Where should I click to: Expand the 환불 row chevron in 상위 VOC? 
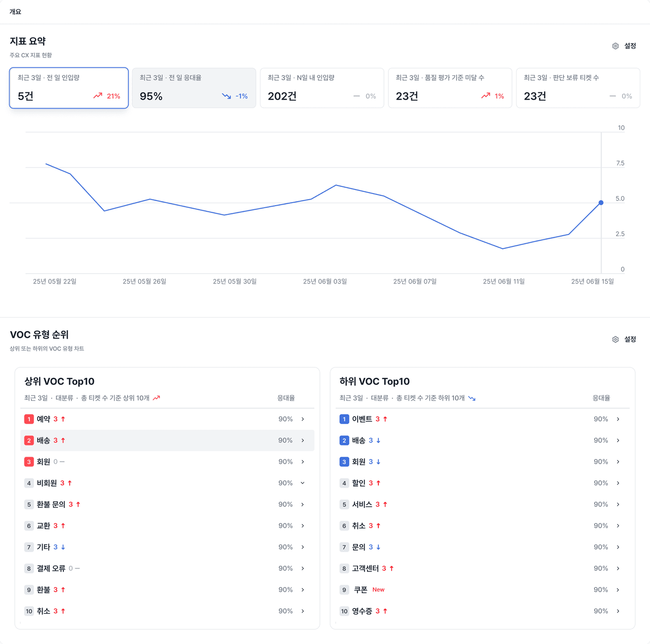coord(303,590)
